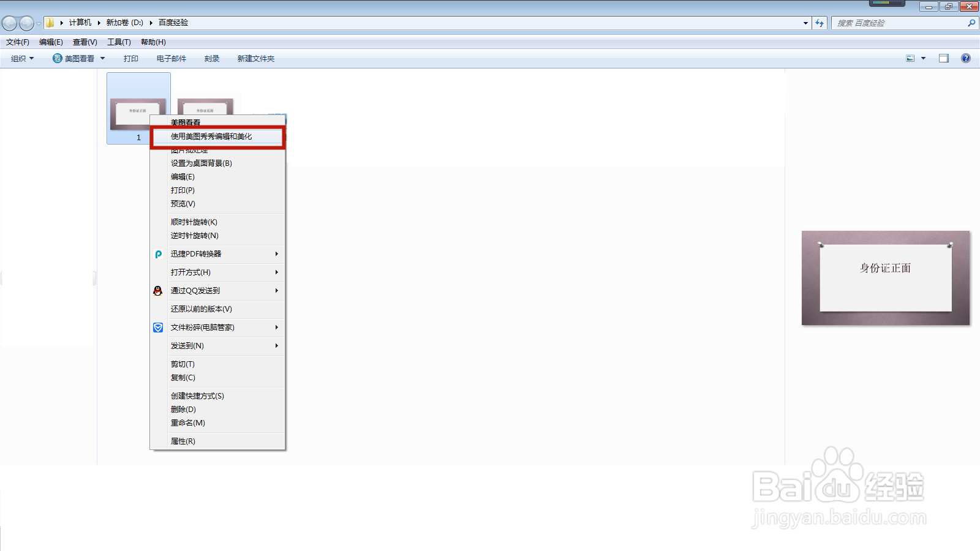This screenshot has width=980, height=551.
Task: Open the 文件(F) menu
Action: 18,42
